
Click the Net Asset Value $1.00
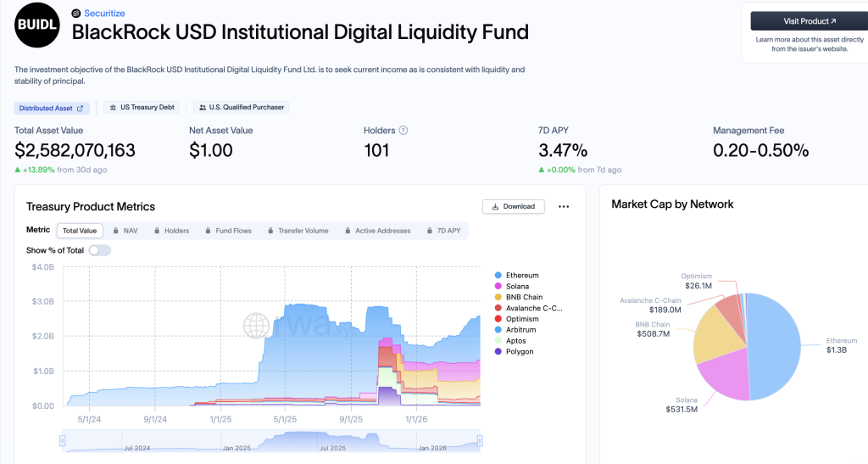(211, 151)
